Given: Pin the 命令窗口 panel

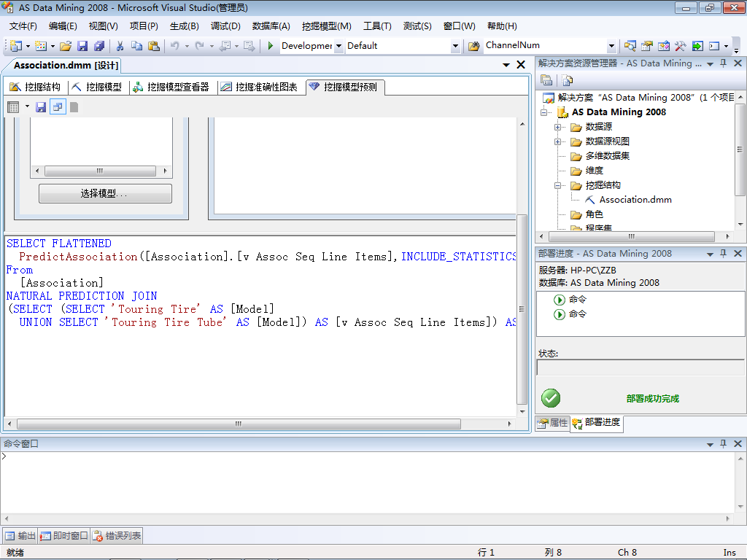Looking at the screenshot, I should (x=724, y=443).
